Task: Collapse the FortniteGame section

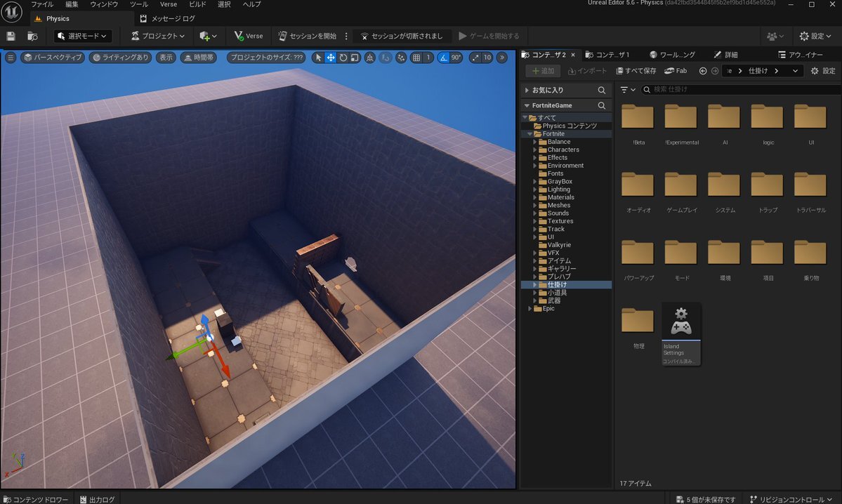Action: (x=527, y=106)
